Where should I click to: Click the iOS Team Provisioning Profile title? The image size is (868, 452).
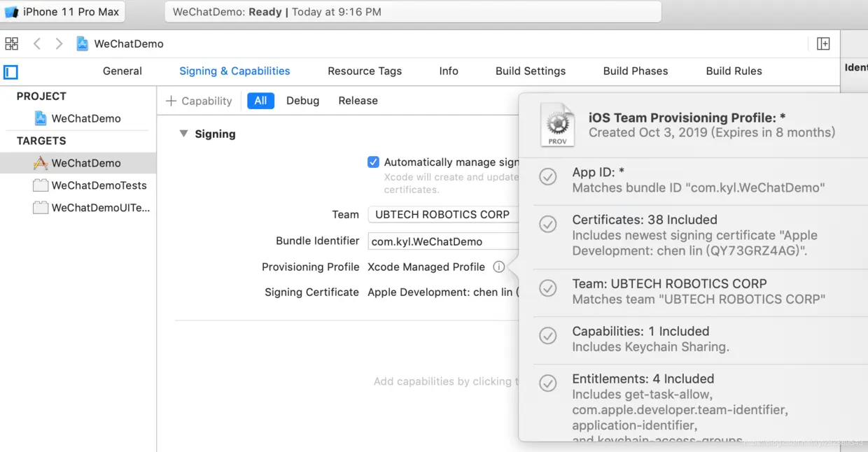(687, 118)
